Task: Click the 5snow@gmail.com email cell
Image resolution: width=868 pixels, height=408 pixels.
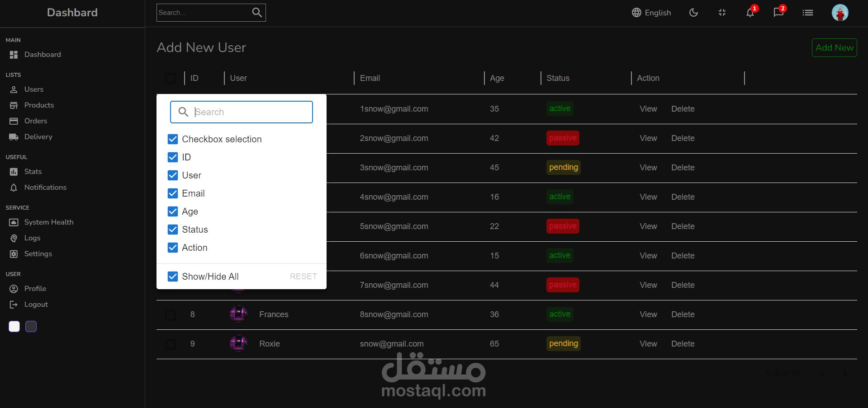Action: tap(394, 226)
